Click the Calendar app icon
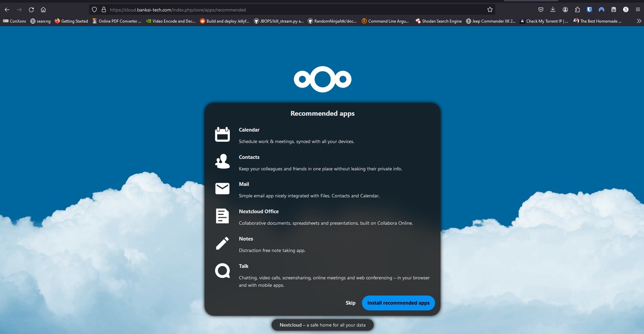This screenshot has width=644, height=334. (x=222, y=135)
